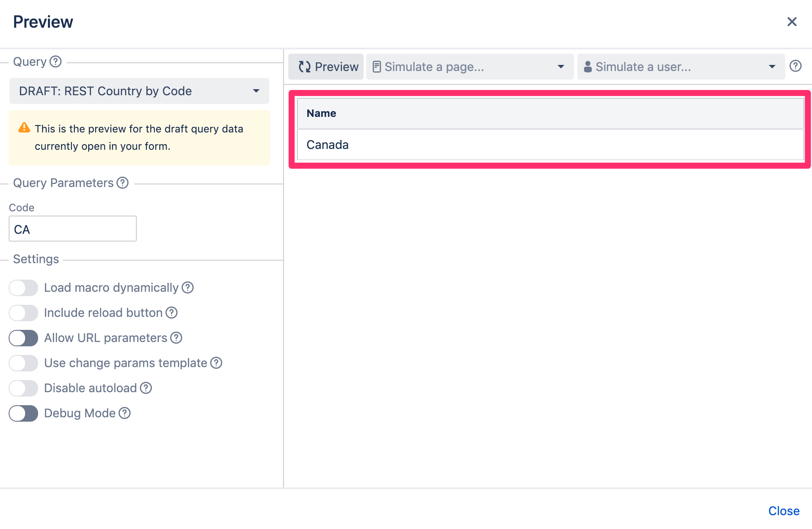Toggle the Allow URL parameters switch
This screenshot has height=529, width=812.
[23, 338]
